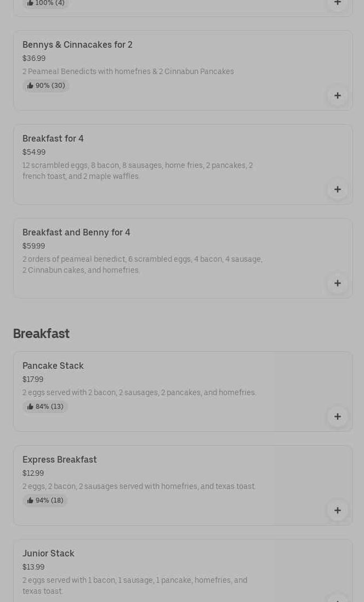364x602 pixels.
Task: Click plus icon on Junior Stack card
Action: pyautogui.click(x=337, y=598)
